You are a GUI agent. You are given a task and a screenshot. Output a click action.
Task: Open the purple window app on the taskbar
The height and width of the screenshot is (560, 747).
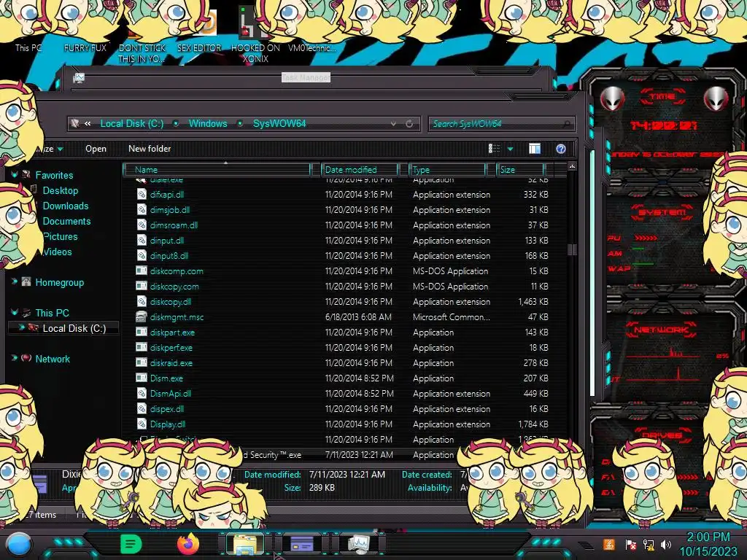click(301, 544)
